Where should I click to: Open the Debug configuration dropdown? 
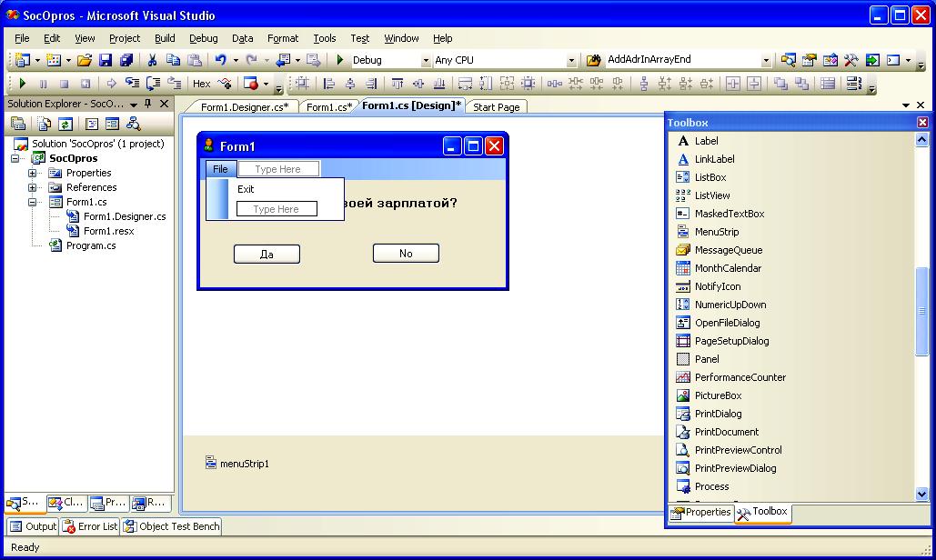coord(426,60)
